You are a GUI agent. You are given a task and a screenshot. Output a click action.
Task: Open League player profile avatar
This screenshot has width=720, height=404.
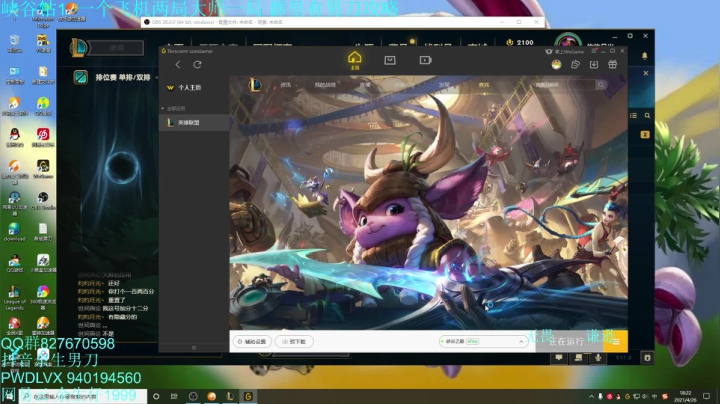pos(568,40)
